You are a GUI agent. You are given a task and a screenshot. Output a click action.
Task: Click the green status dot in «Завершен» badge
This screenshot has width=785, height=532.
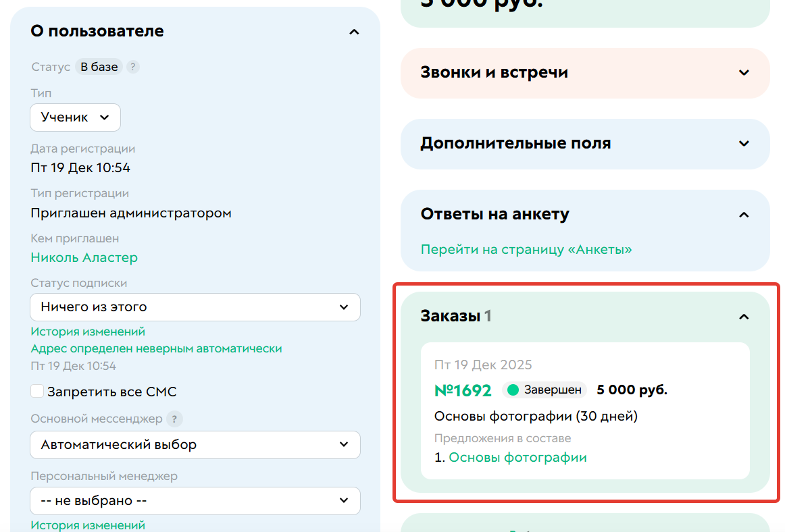point(511,390)
